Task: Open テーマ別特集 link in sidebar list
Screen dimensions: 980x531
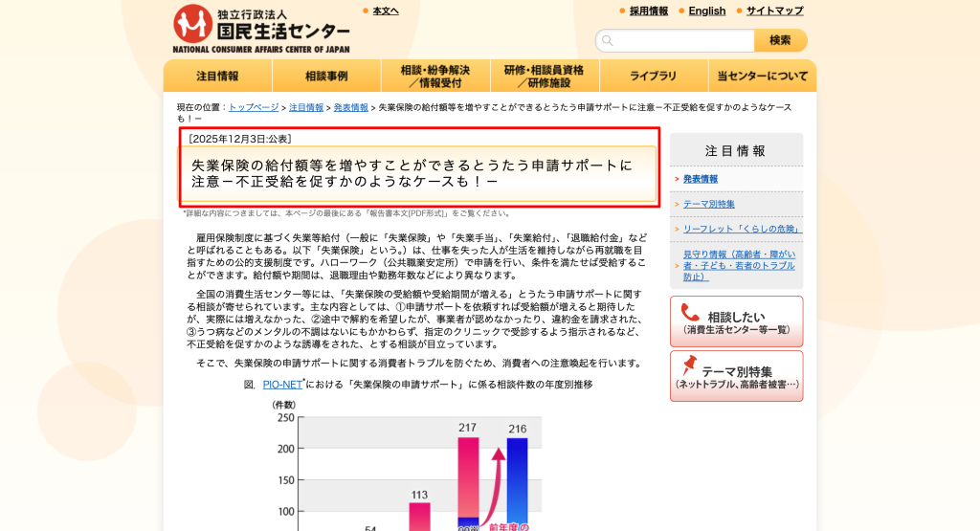Action: pos(709,205)
